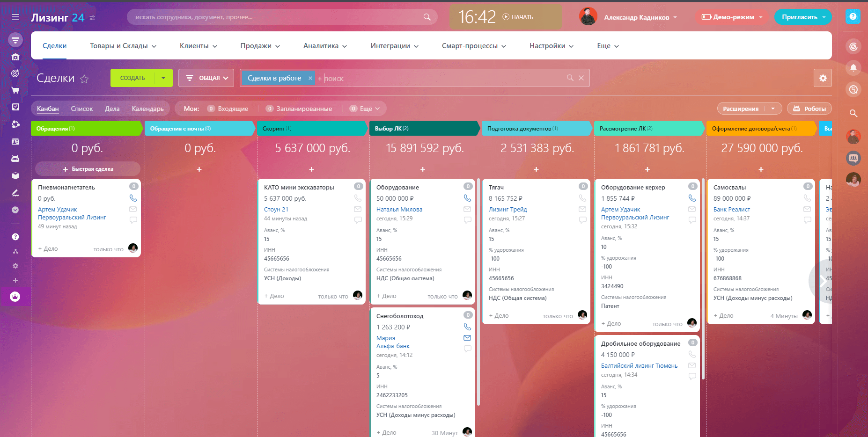Click phone icon on Пневмонагнетатель card
This screenshot has width=868, height=437.
(x=133, y=198)
